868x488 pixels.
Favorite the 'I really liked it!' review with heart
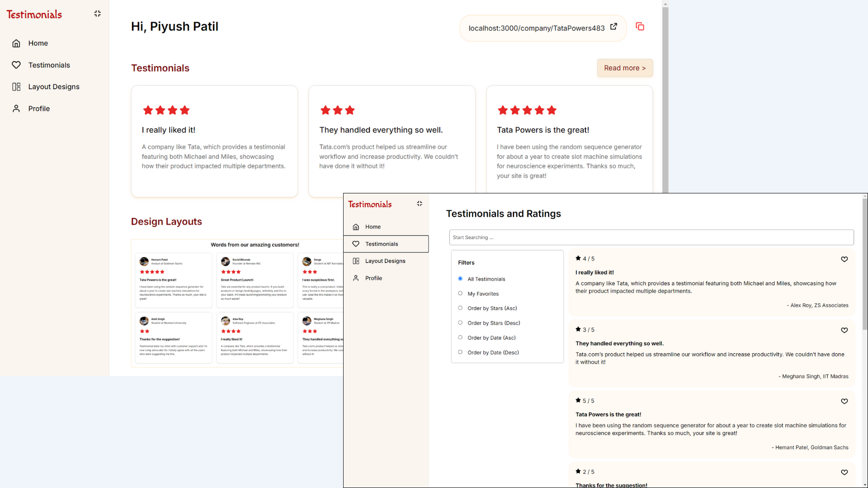point(844,259)
